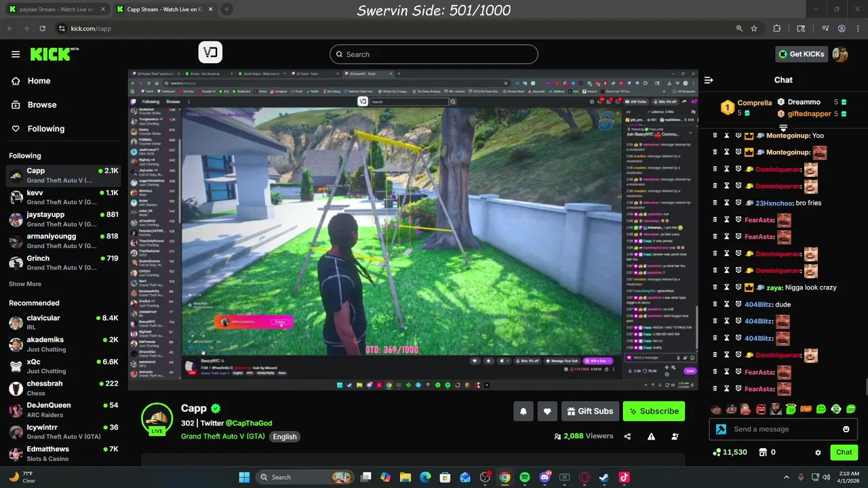Image resolution: width=868 pixels, height=488 pixels.
Task: Focus the Kick search box
Action: point(434,54)
